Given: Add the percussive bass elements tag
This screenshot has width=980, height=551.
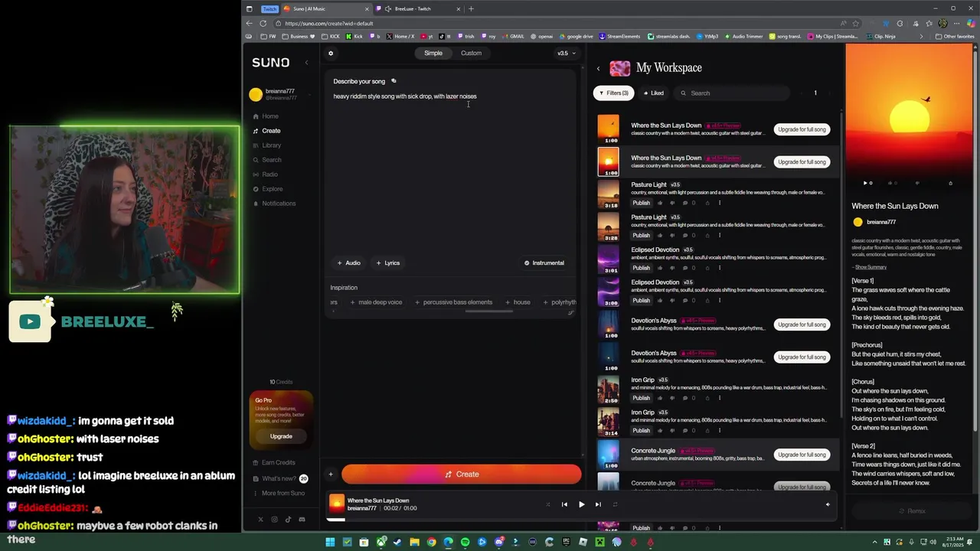Looking at the screenshot, I should click(x=454, y=302).
